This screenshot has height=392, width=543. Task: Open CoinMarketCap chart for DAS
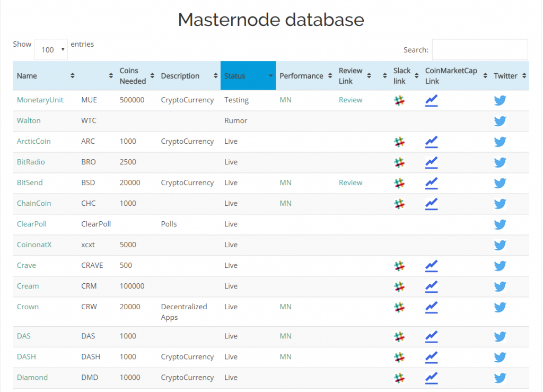(x=432, y=336)
